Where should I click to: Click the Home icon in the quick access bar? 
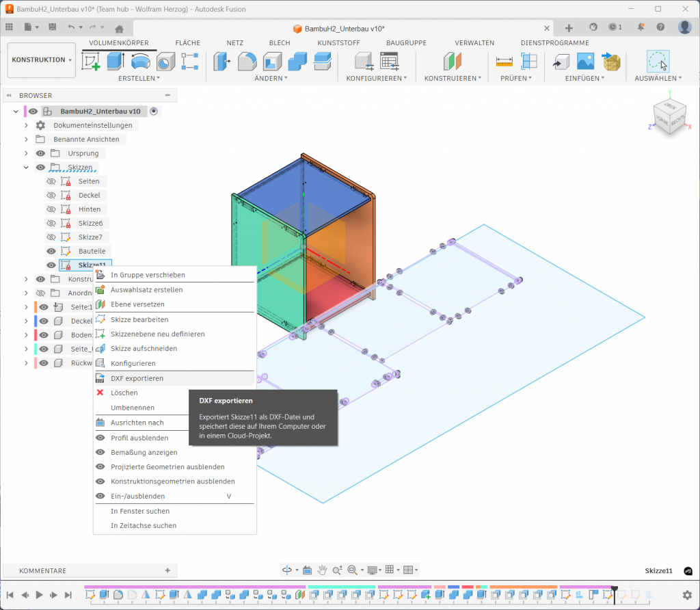[119, 28]
